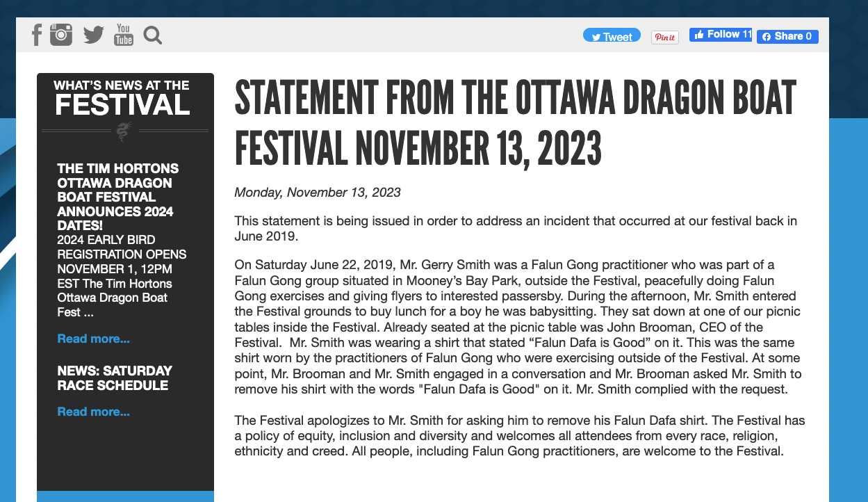Image resolution: width=868 pixels, height=502 pixels.
Task: Click Read more under Saturday Race Schedule
Action: 93,412
